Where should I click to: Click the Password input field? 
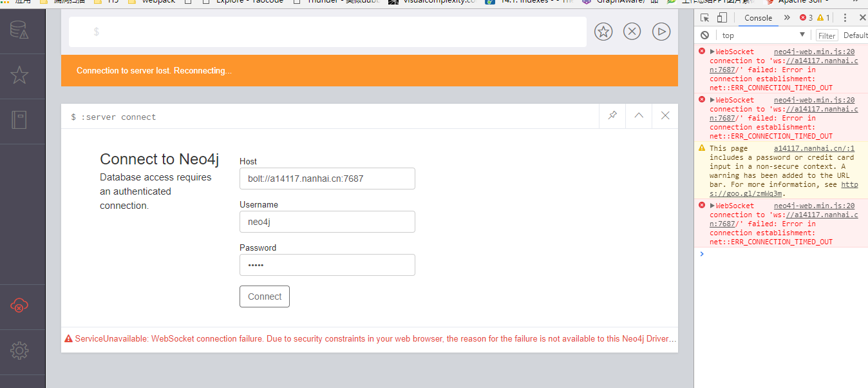click(327, 265)
